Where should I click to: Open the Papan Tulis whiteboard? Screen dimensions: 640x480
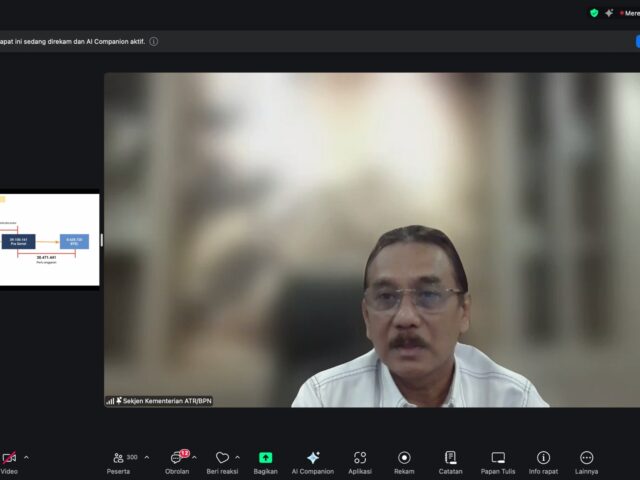[498, 458]
